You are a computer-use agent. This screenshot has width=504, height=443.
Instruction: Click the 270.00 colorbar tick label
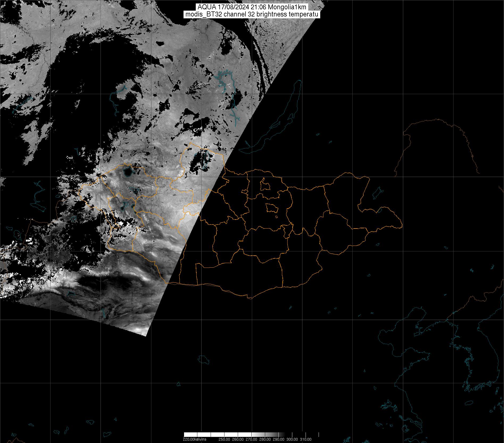[x=252, y=439]
